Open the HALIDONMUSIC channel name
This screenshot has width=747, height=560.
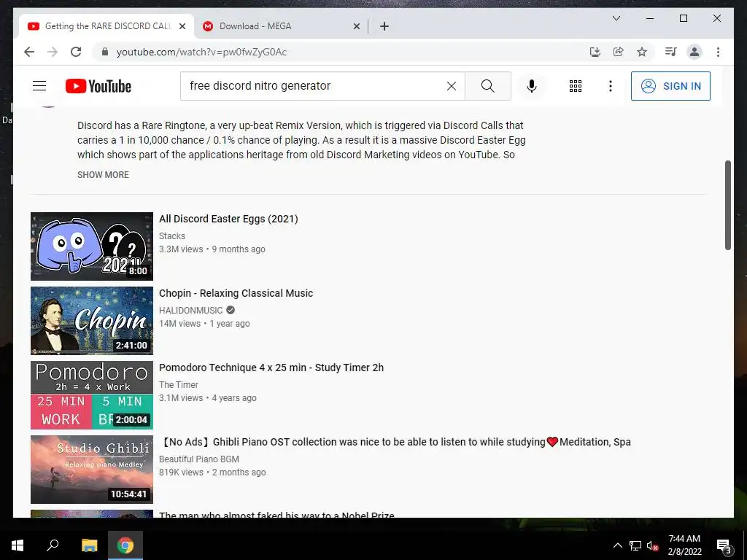[190, 311]
